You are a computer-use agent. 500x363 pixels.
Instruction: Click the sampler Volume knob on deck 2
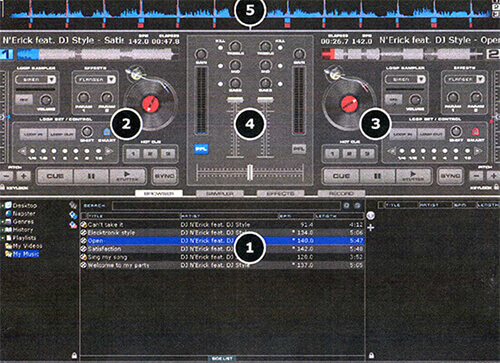point(415,100)
